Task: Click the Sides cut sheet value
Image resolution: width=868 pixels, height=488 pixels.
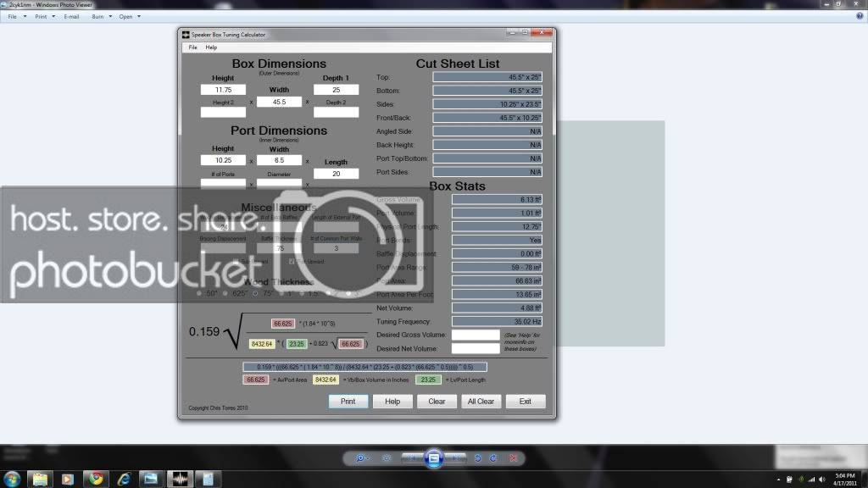Action: click(487, 104)
